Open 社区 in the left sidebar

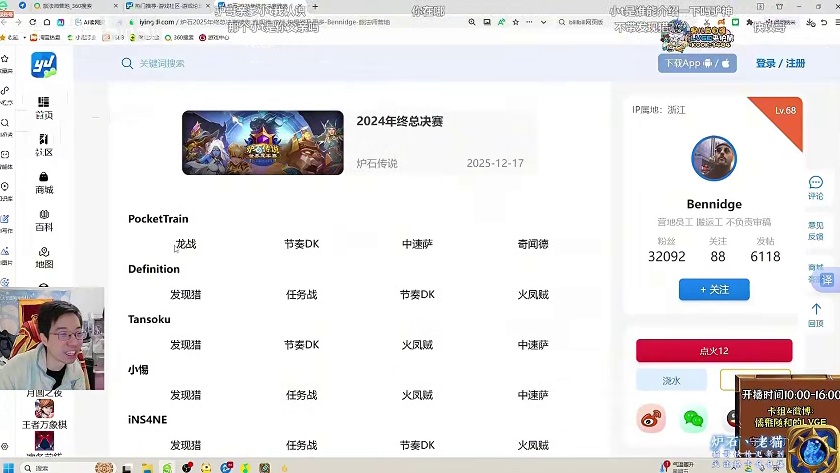tap(44, 145)
